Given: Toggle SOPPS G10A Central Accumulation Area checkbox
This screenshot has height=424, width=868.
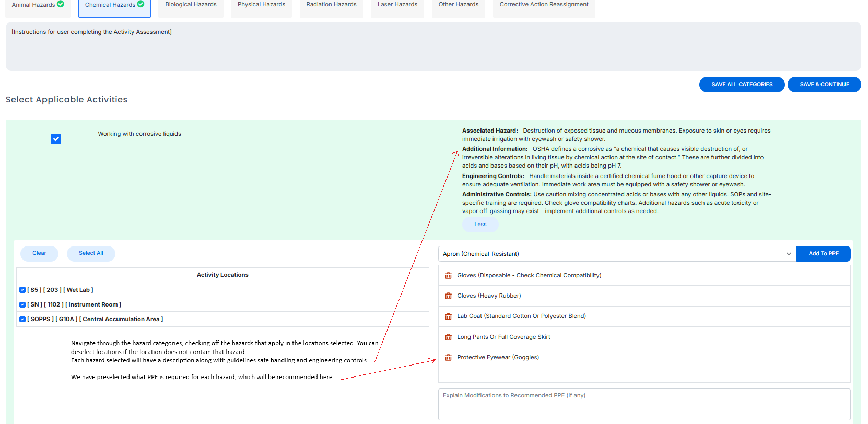Looking at the screenshot, I should [x=22, y=319].
